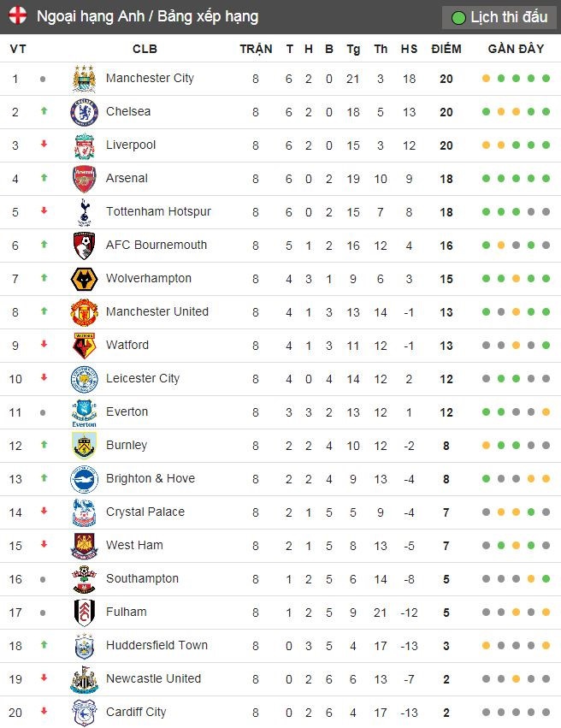The width and height of the screenshot is (561, 728).
Task: Click the Manchester City club crest
Action: pyautogui.click(x=83, y=78)
